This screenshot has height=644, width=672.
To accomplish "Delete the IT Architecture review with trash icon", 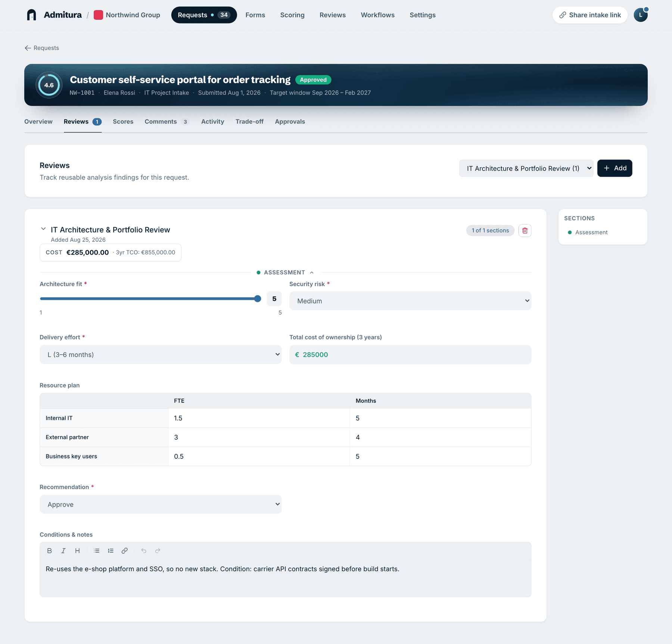I will (x=525, y=231).
